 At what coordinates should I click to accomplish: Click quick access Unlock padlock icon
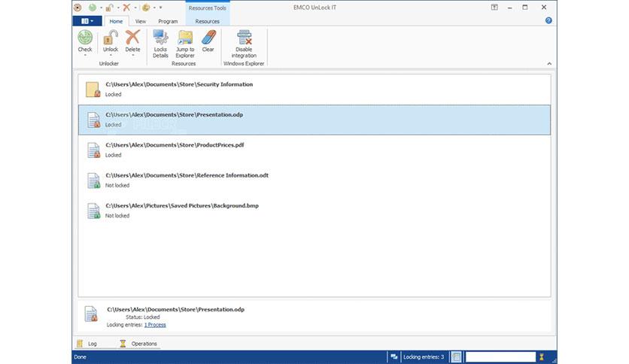[x=110, y=8]
